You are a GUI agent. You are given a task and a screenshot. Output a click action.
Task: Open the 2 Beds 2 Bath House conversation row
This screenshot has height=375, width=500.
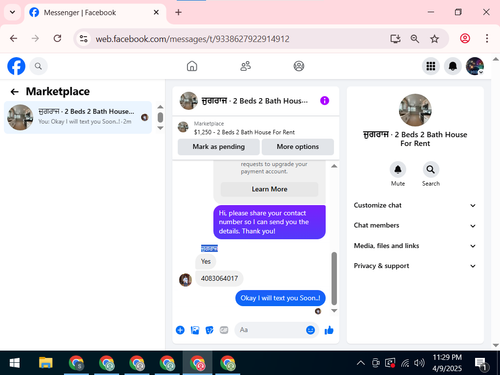(78, 117)
